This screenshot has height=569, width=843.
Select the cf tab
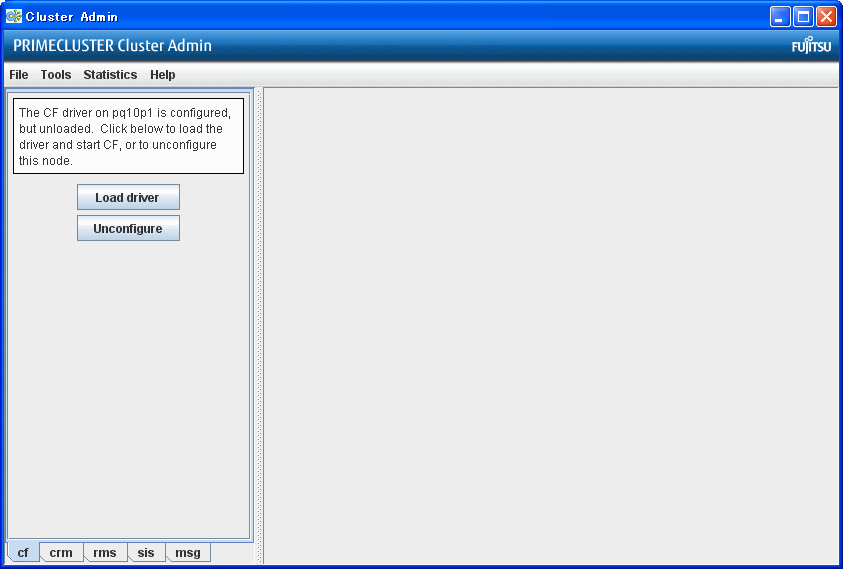(23, 552)
